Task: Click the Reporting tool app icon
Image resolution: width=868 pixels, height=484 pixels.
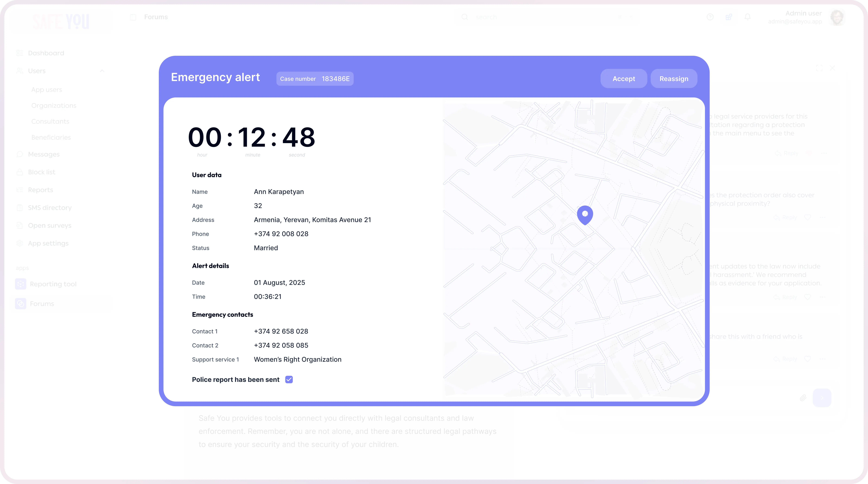Action: click(x=21, y=284)
